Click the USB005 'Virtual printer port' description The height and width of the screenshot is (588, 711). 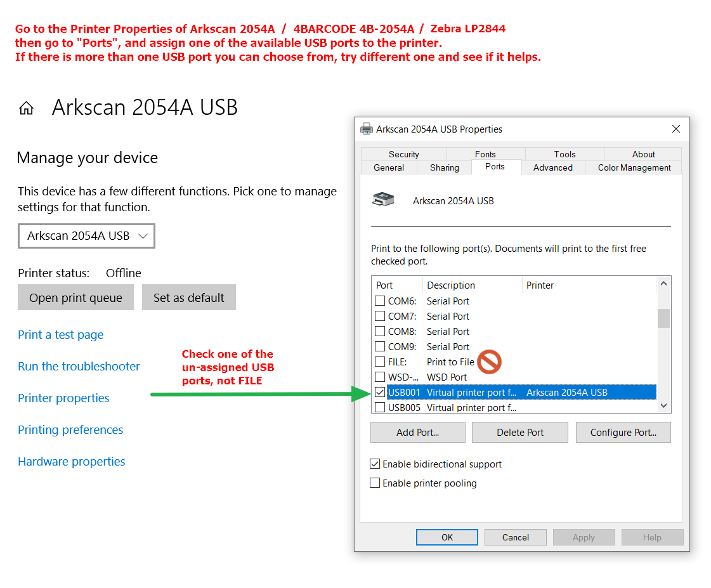(x=472, y=408)
